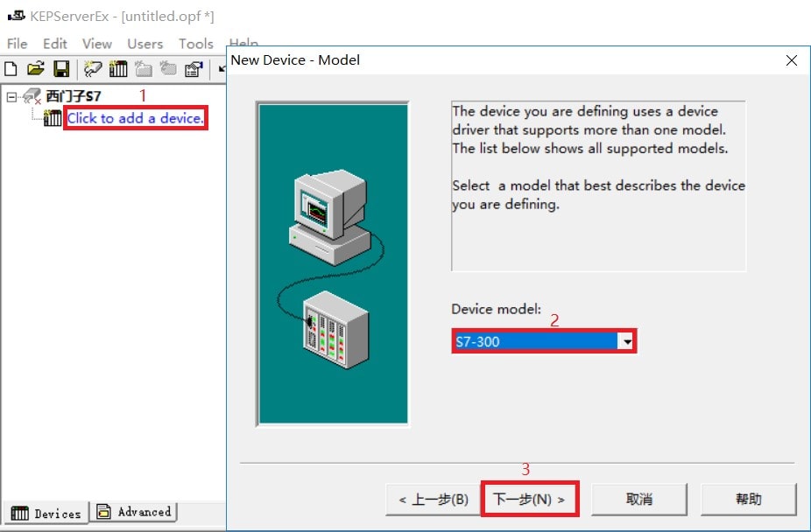Image resolution: width=811 pixels, height=532 pixels.
Task: Go back with the 上一步(B) button
Action: (434, 500)
